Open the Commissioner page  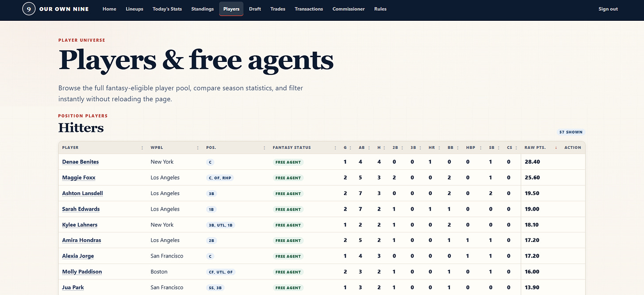349,9
